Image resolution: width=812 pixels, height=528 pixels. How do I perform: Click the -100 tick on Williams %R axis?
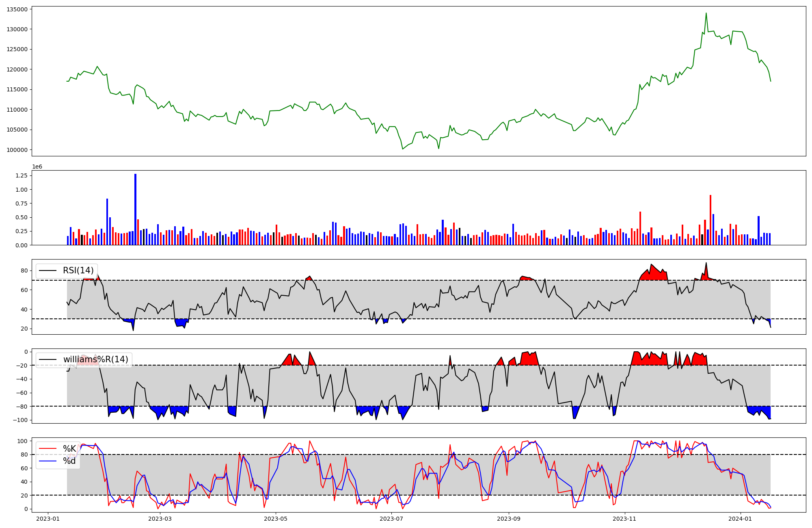(x=19, y=420)
